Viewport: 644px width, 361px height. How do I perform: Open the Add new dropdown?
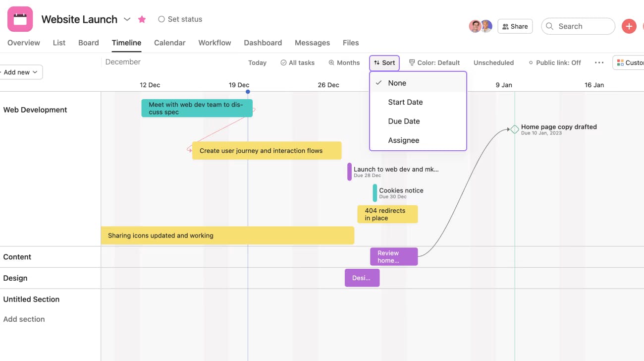[19, 72]
